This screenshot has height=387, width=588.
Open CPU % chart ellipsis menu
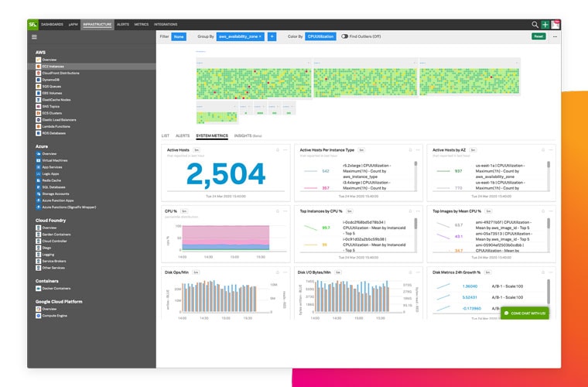[x=285, y=211]
